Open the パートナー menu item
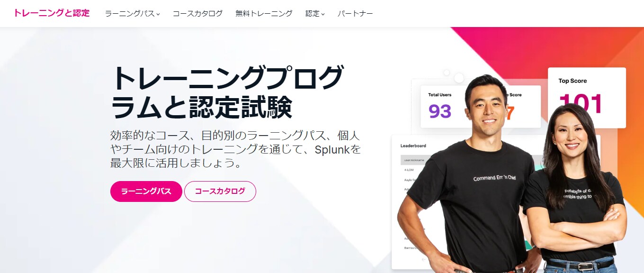The image size is (644, 273). (x=355, y=14)
